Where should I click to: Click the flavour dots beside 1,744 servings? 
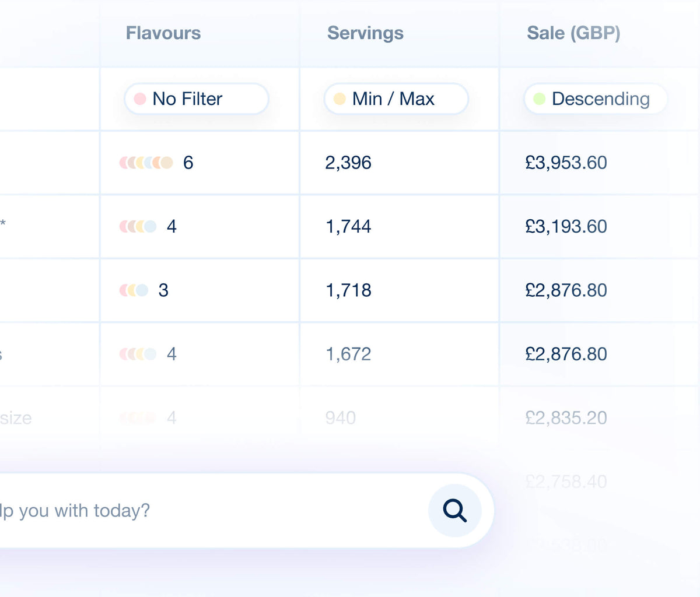click(x=138, y=226)
